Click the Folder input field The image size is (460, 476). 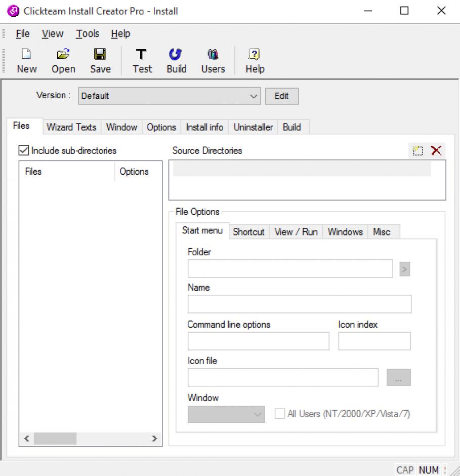tap(290, 269)
